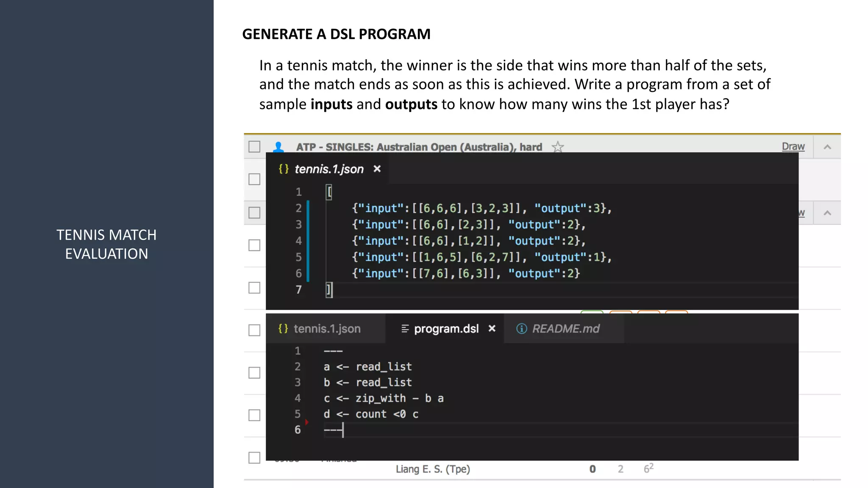
Task: Tick the checkbox beside the program.dsl tab bar
Action: (x=254, y=330)
